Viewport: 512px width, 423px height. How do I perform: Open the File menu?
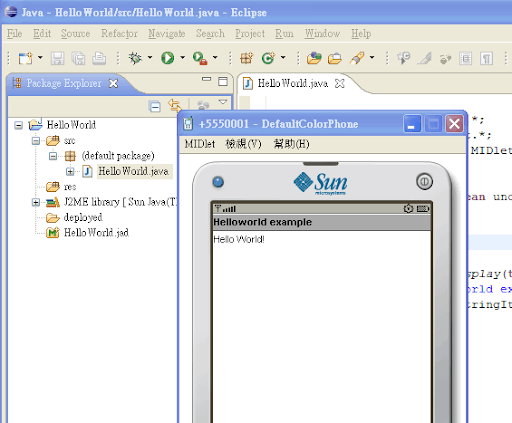pyautogui.click(x=14, y=33)
